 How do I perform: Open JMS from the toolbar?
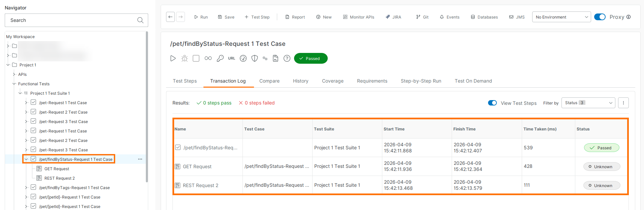(x=517, y=17)
